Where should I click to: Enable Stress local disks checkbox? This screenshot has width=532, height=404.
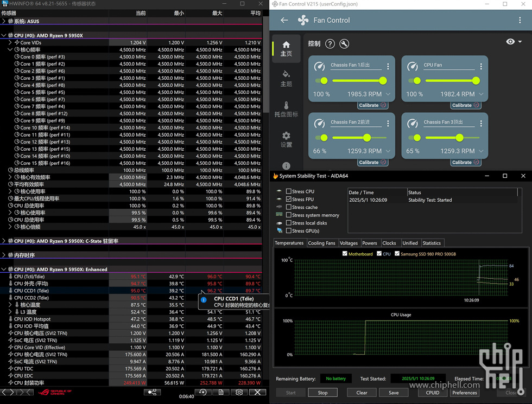click(289, 223)
